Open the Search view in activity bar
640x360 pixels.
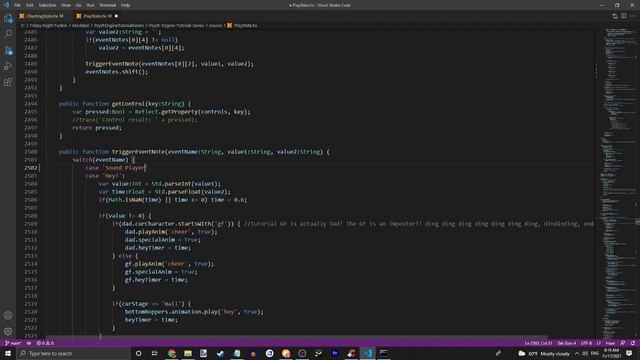point(8,34)
